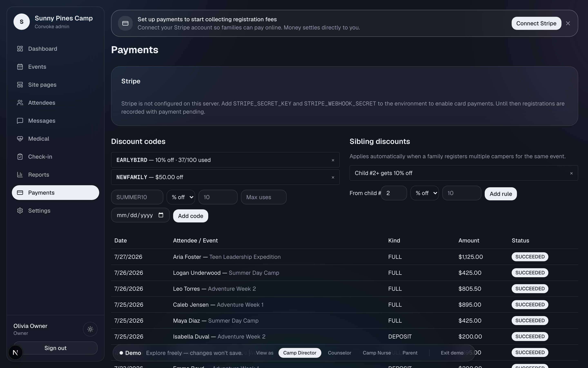Screen dimensions: 588x368
Task: Click the Aria Foster payment row
Action: coord(345,257)
